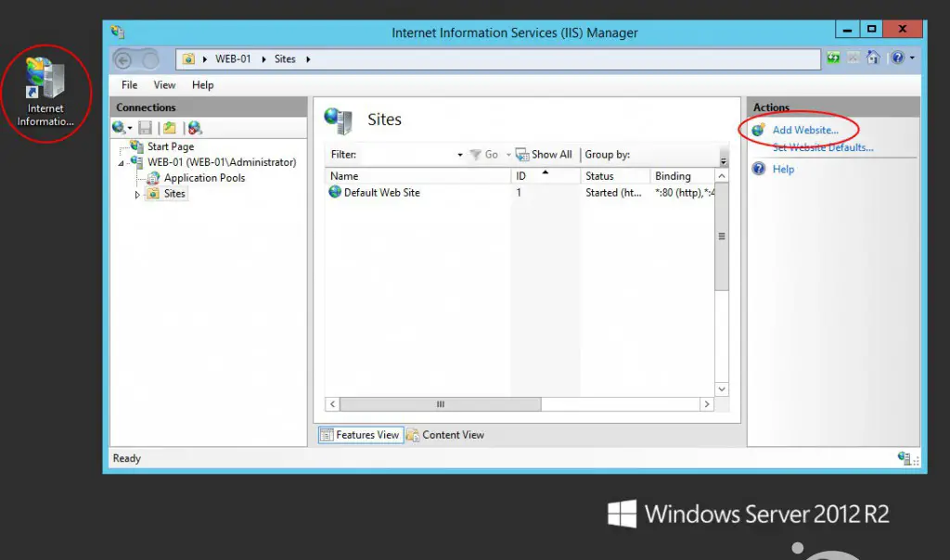This screenshot has width=950, height=560.
Task: Click Show All in the filter bar
Action: point(544,155)
